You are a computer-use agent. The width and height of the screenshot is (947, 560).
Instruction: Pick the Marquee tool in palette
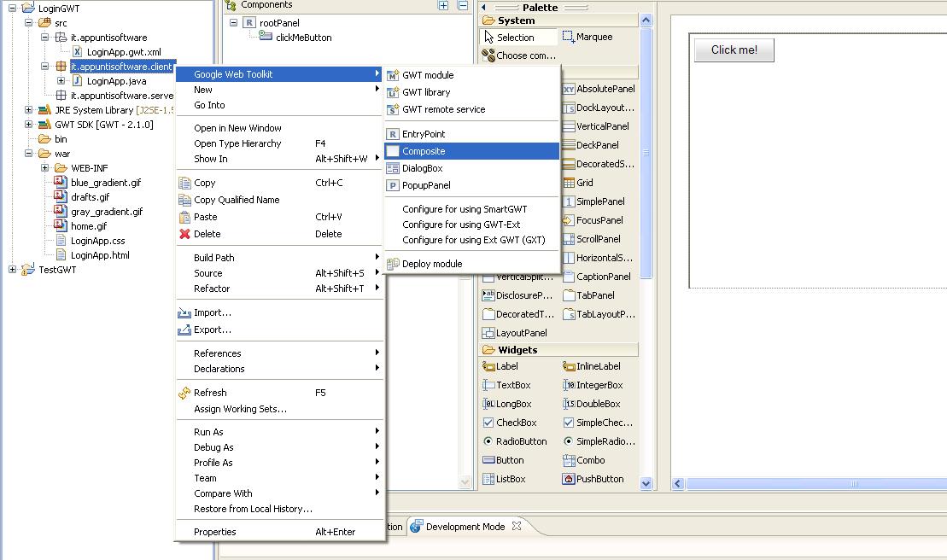click(587, 37)
